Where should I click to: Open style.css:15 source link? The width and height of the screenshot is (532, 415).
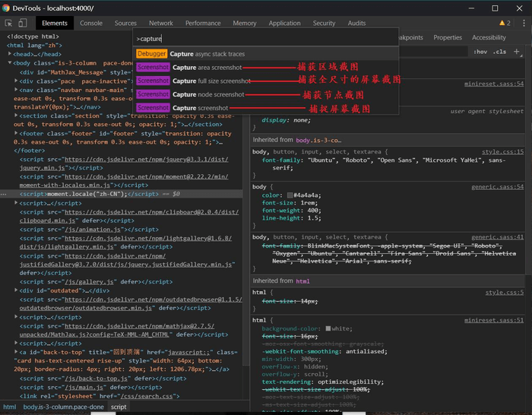(x=502, y=152)
